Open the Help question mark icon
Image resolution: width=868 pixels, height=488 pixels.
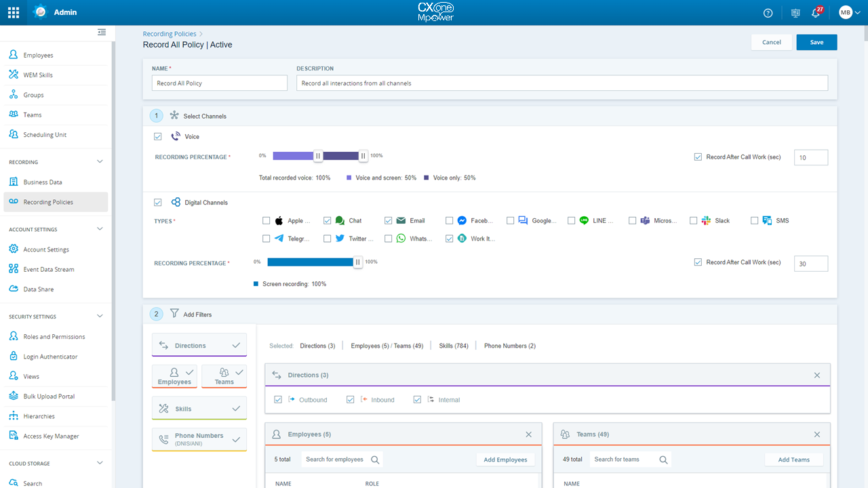pos(767,12)
